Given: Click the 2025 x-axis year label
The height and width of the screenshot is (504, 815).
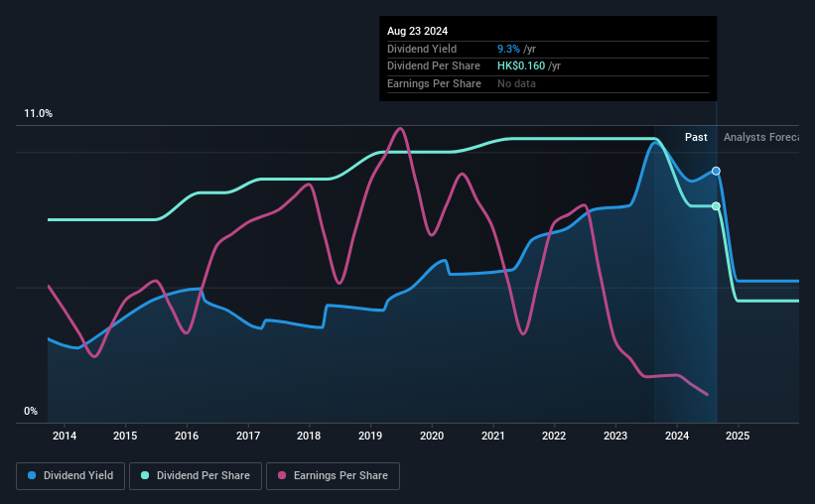Looking at the screenshot, I should (x=738, y=436).
